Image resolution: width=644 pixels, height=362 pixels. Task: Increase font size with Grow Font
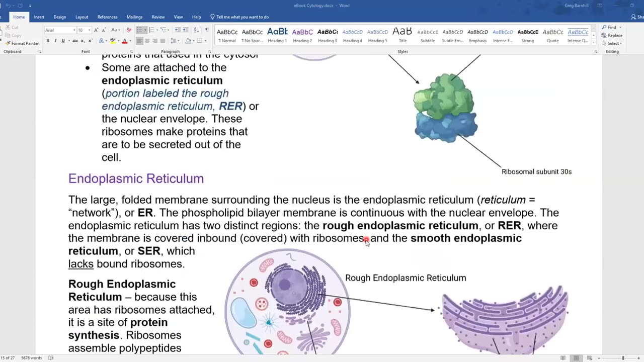click(x=96, y=30)
